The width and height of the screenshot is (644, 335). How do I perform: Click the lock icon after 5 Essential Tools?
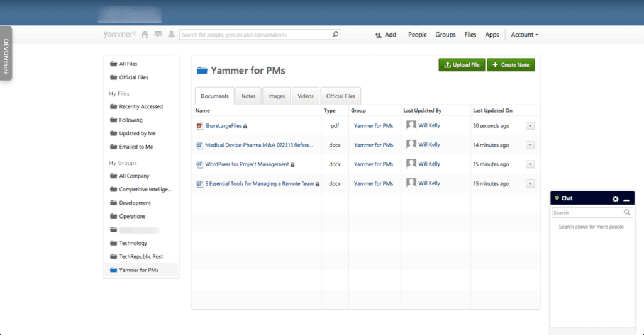click(x=318, y=184)
